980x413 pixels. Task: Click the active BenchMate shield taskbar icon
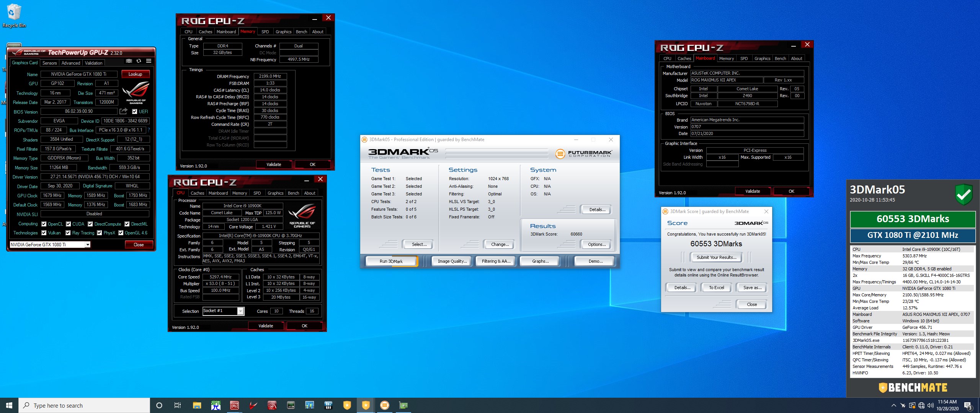coord(366,405)
